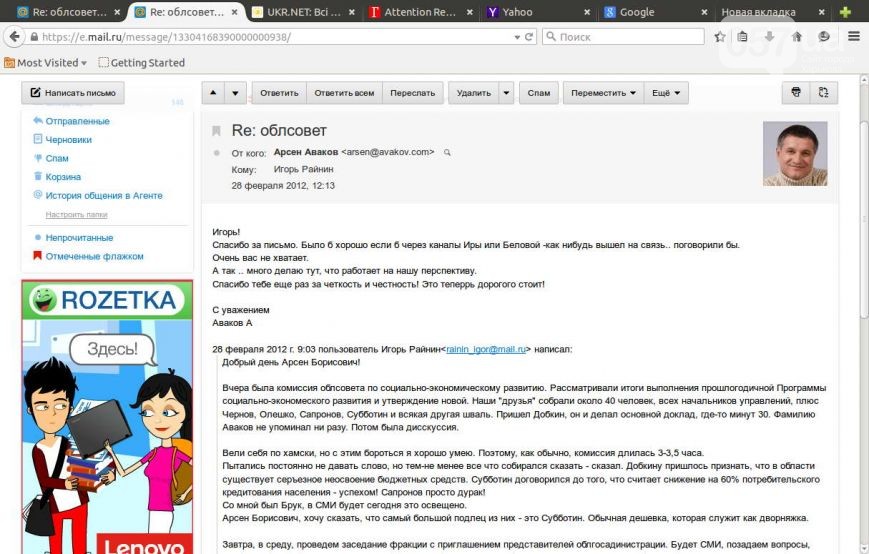Toggle the flag beside the 'Re: облсовет' subject
The height and width of the screenshot is (554, 869).
coord(215,131)
